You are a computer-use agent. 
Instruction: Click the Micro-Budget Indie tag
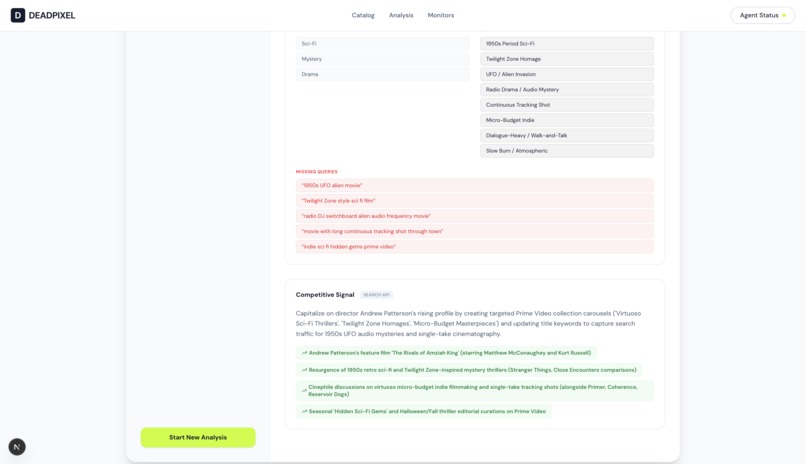[567, 120]
